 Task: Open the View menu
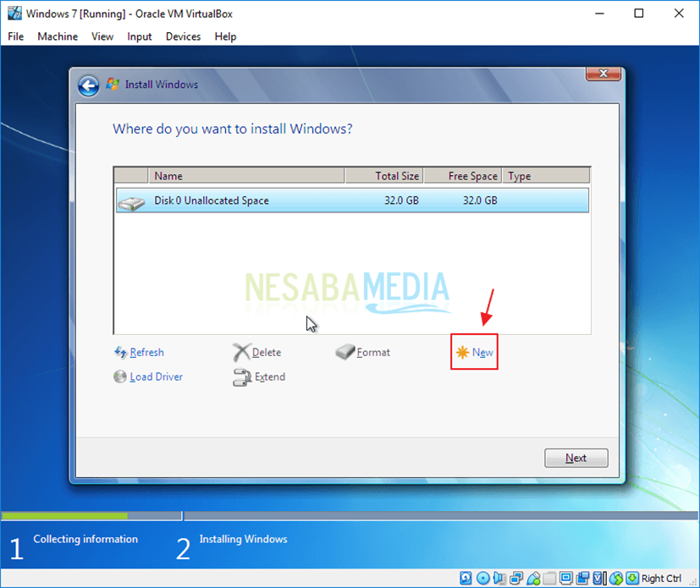(x=102, y=36)
